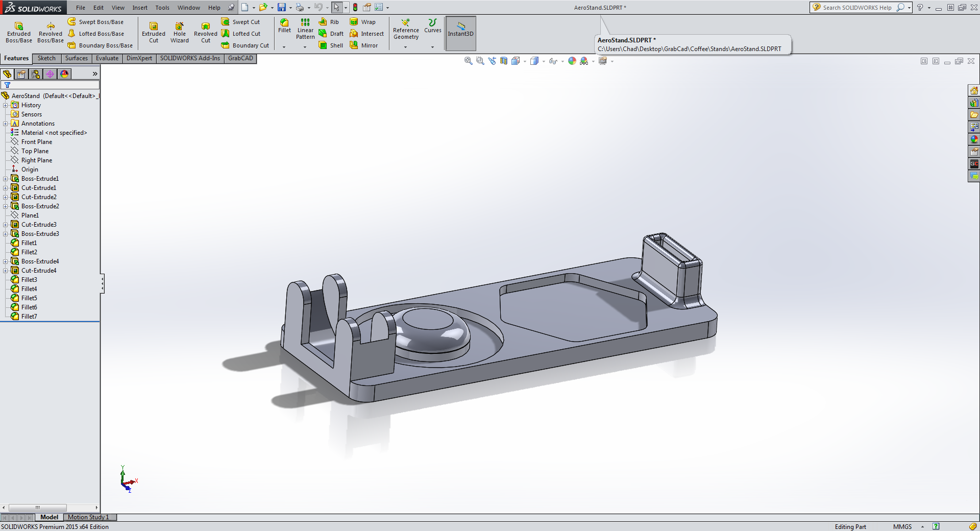The image size is (980, 531).
Task: Switch to the Evaluate tab
Action: pos(107,58)
